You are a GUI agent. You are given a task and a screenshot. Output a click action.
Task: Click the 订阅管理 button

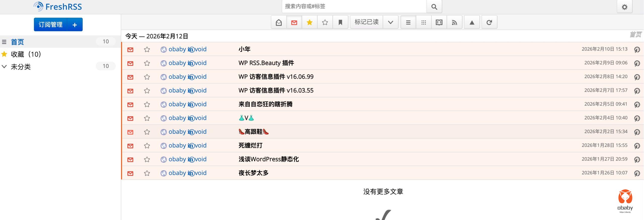click(50, 25)
